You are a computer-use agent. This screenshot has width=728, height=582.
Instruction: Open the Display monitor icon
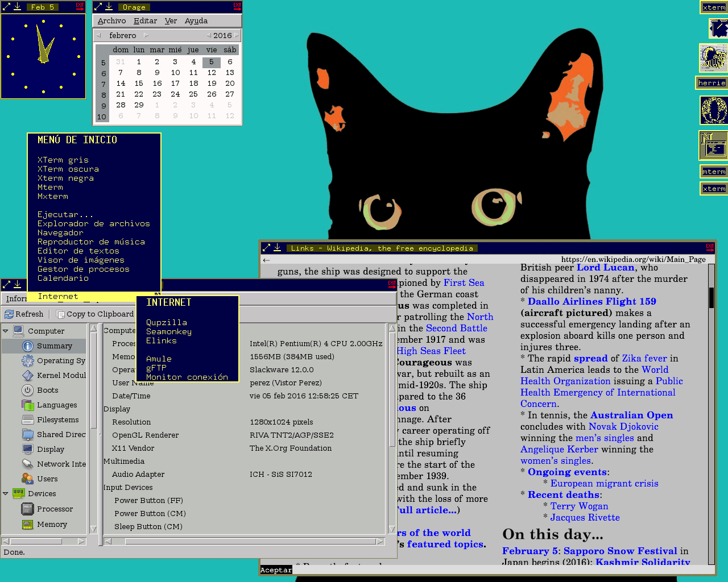click(x=28, y=449)
